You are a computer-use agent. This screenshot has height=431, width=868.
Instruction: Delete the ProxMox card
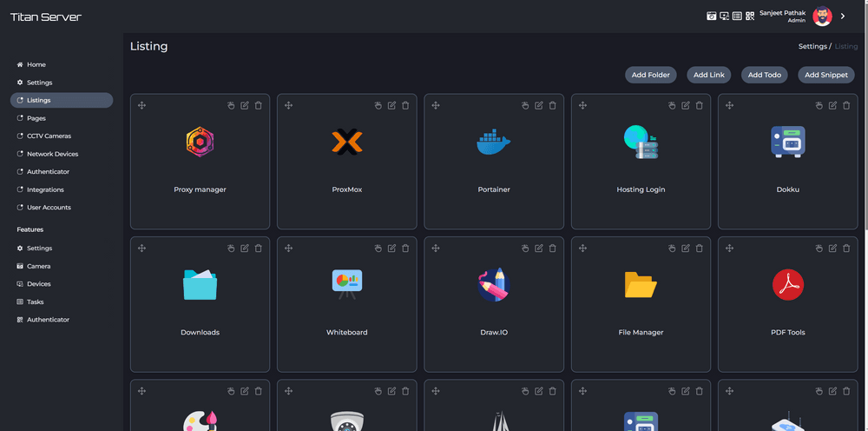click(x=405, y=105)
